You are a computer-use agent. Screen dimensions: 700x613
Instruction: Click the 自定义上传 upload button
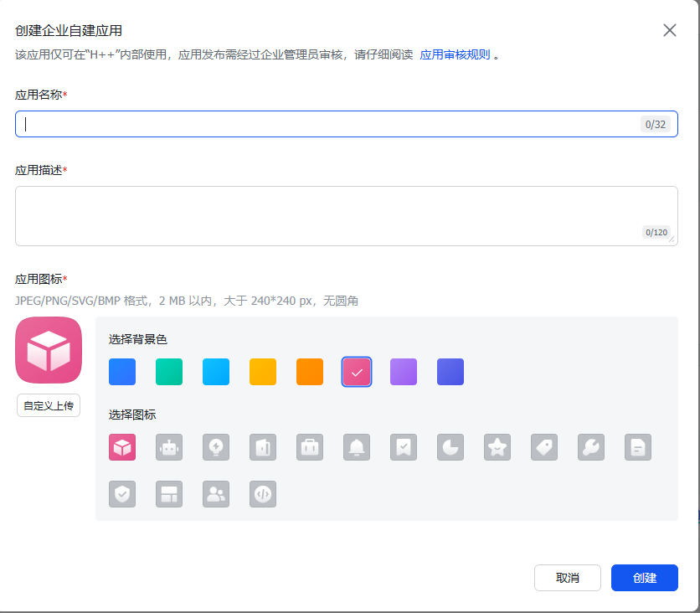[48, 405]
